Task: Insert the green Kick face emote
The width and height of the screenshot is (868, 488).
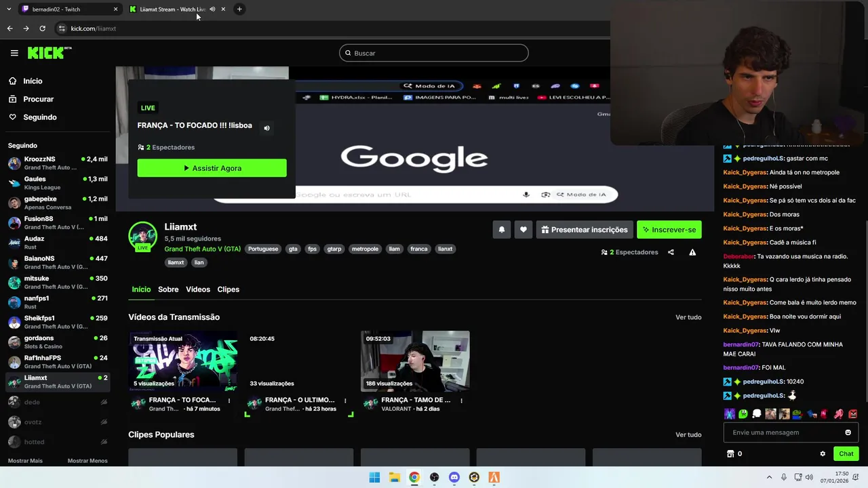Action: coord(743,414)
